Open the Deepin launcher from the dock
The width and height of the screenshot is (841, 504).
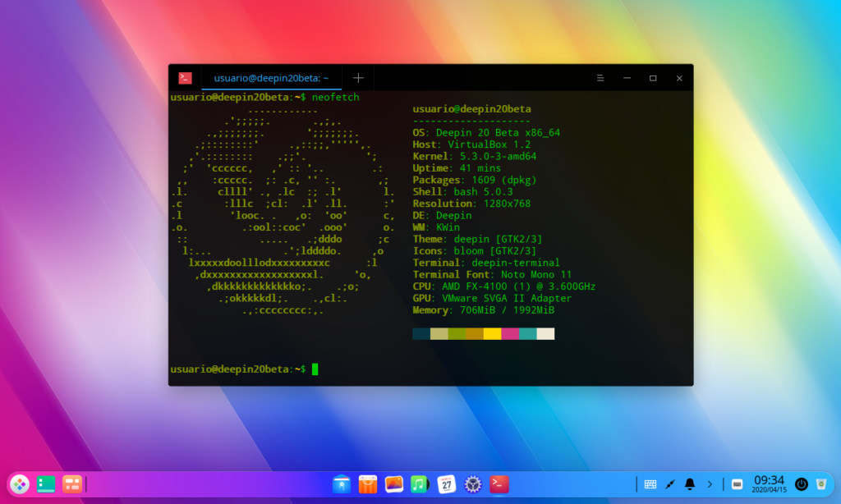(x=20, y=484)
